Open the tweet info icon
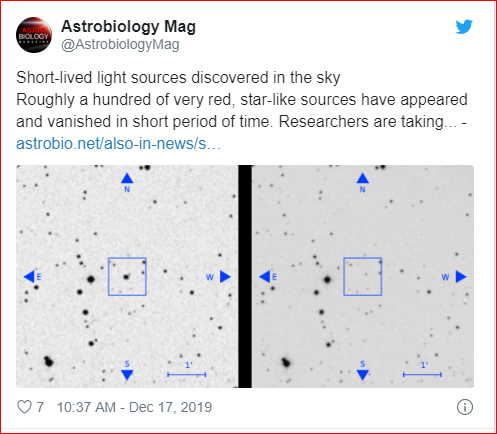Image resolution: width=497 pixels, height=434 pixels. click(x=465, y=407)
